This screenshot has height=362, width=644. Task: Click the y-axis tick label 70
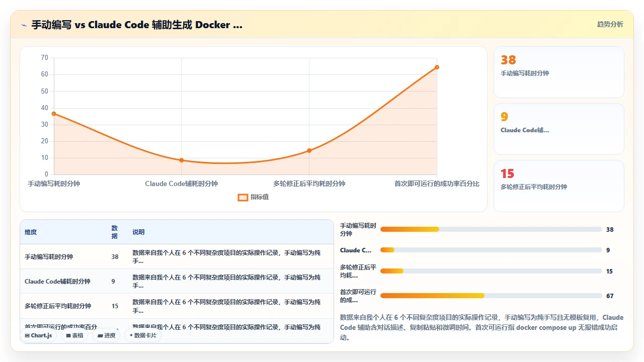coord(44,58)
